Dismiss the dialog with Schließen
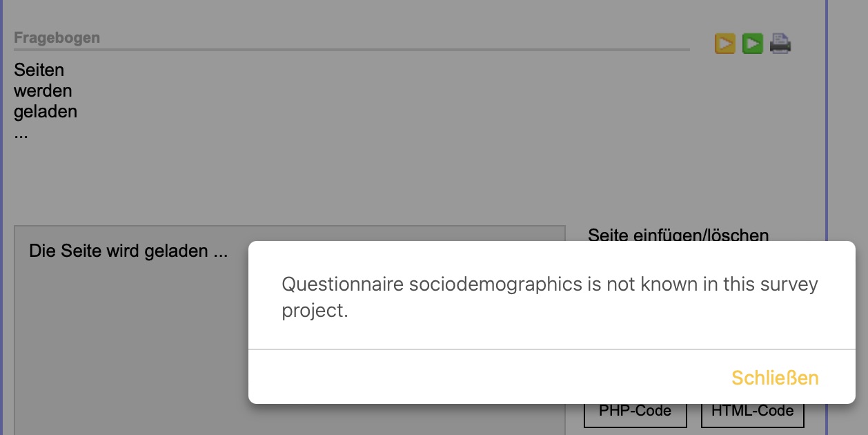The width and height of the screenshot is (868, 435). 775,378
